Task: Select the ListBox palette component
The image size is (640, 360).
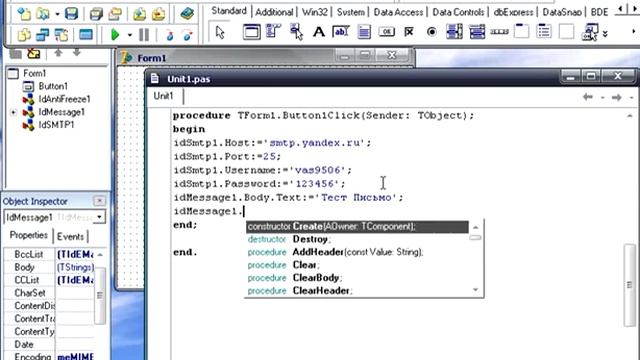Action: point(454,31)
